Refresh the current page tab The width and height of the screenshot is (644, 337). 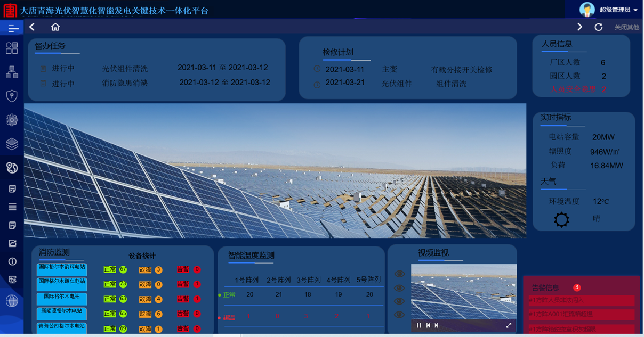pos(599,27)
